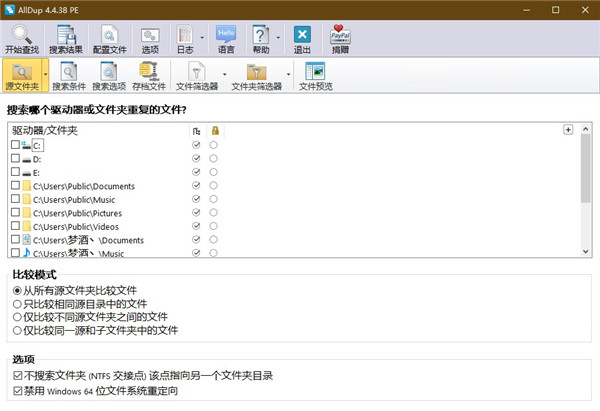600x411 pixels.
Task: Click lock column header icon
Action: click(x=215, y=131)
